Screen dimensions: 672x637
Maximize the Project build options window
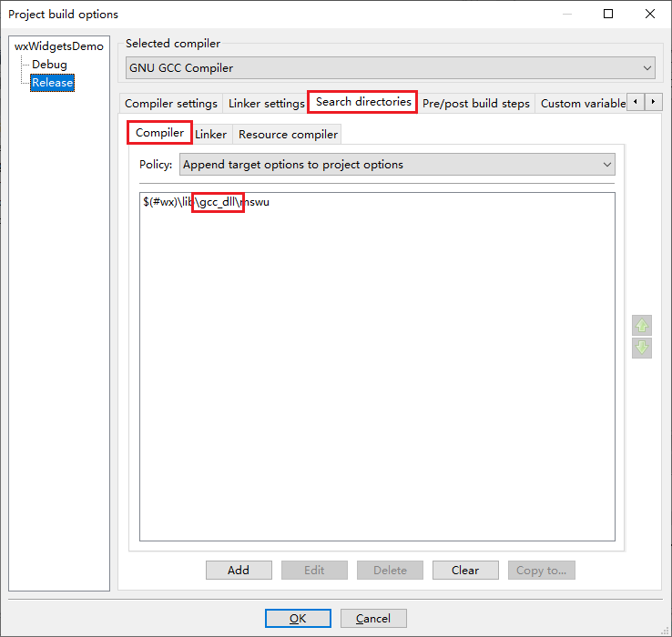[608, 14]
